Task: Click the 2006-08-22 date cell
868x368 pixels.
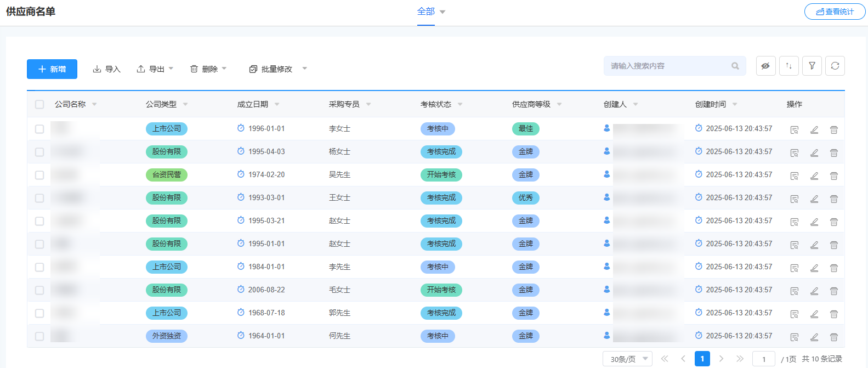Action: point(266,290)
